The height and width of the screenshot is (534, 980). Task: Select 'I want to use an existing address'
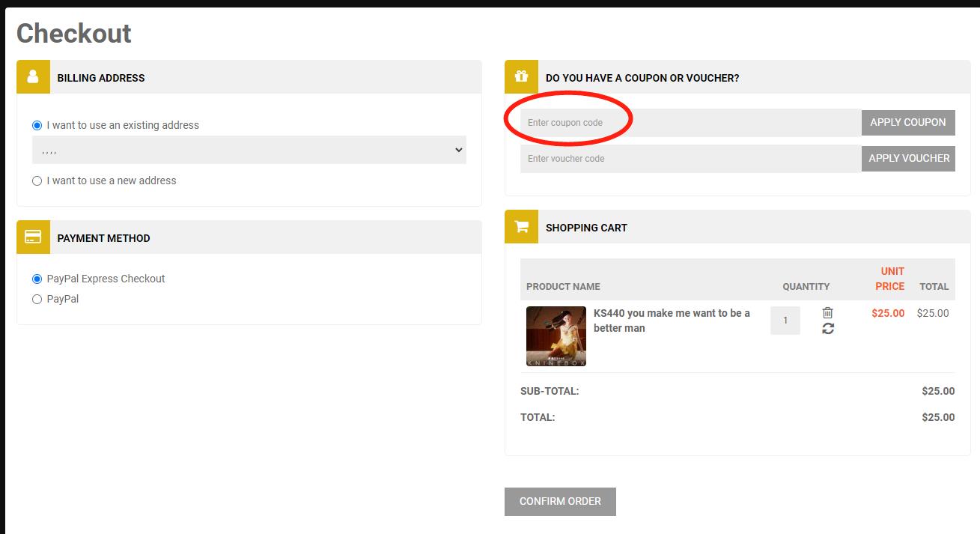[37, 125]
